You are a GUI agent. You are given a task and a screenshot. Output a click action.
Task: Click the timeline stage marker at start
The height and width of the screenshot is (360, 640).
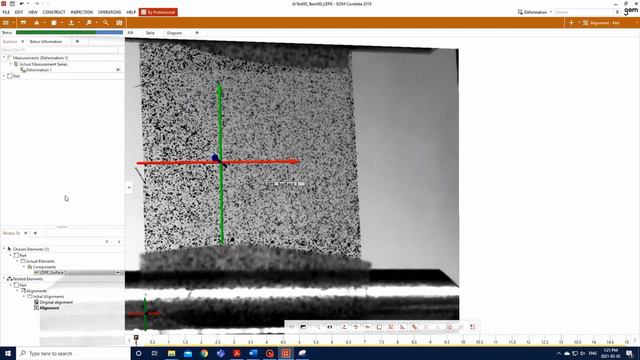(x=136, y=338)
